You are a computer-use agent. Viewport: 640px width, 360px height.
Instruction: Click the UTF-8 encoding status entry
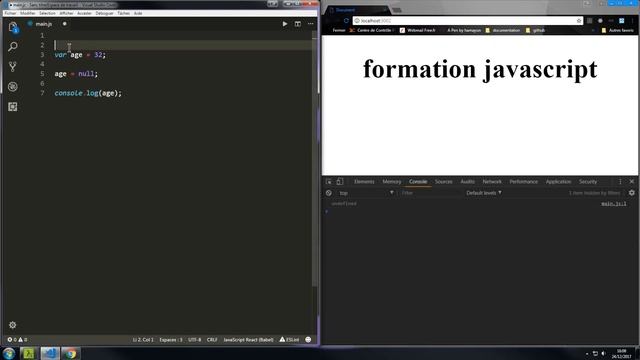[195, 340]
